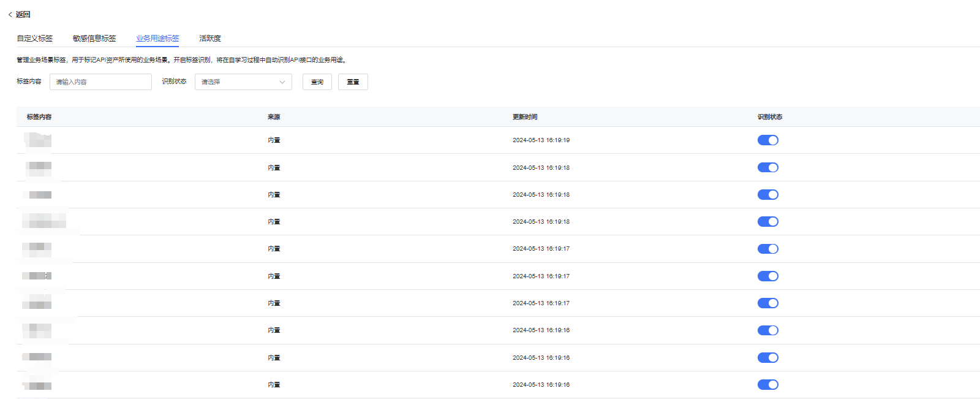Viewport: 980px width, 399px height.
Task: Disable the sixth row's 识别状态 switch
Action: point(767,276)
